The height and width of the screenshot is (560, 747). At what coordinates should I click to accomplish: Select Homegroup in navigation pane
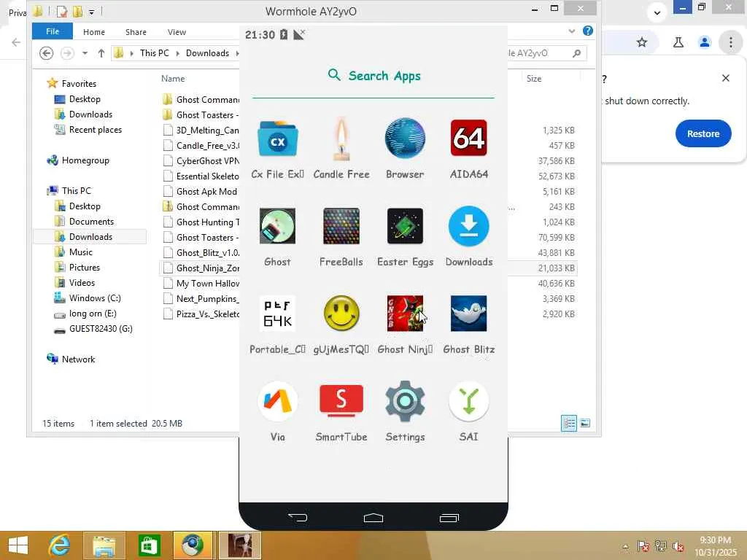pyautogui.click(x=85, y=160)
